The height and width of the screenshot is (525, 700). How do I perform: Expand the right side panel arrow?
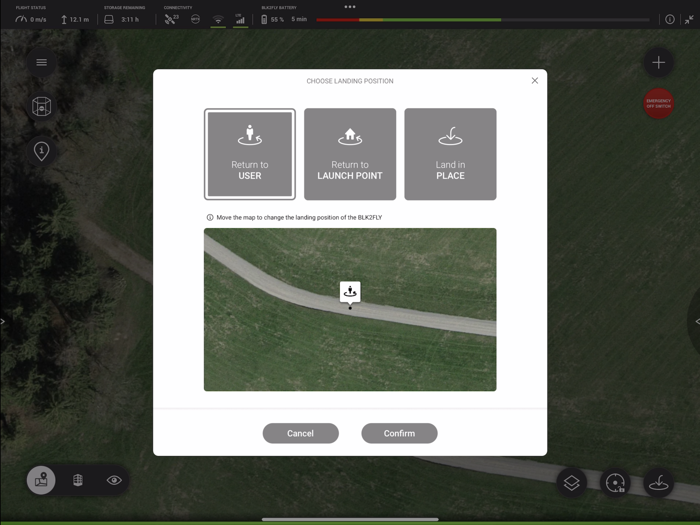(697, 321)
